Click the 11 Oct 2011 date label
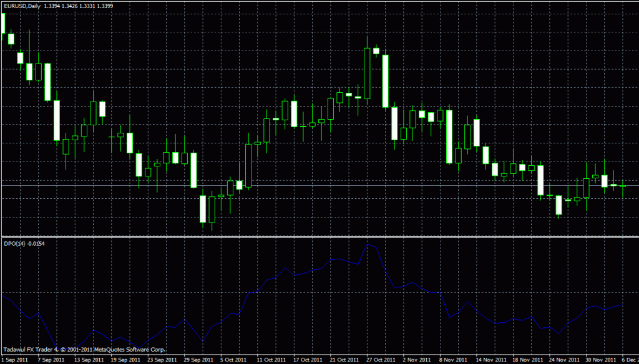 (271, 360)
